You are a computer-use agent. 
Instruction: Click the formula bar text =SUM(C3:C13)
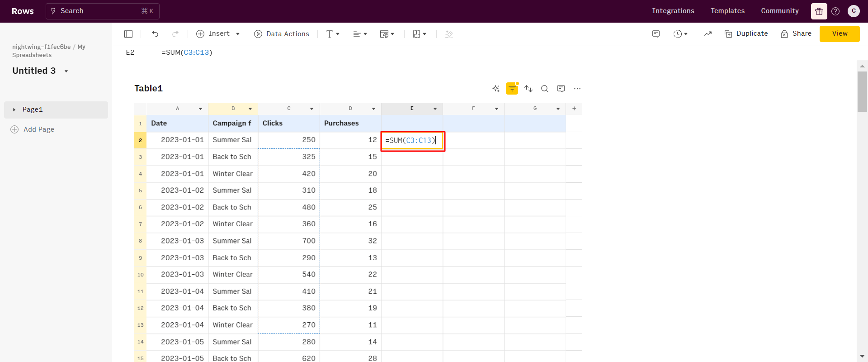pyautogui.click(x=187, y=52)
